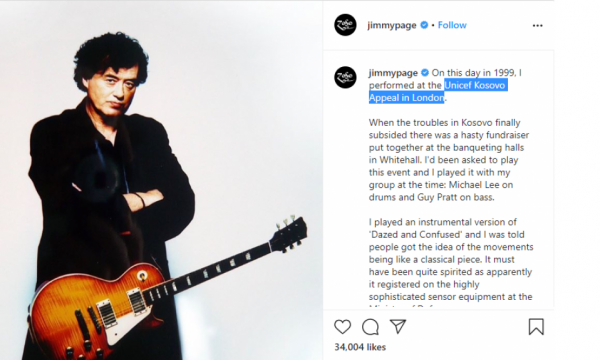The image size is (600, 360).
Task: Click verified badge next to caption username
Action: [425, 72]
